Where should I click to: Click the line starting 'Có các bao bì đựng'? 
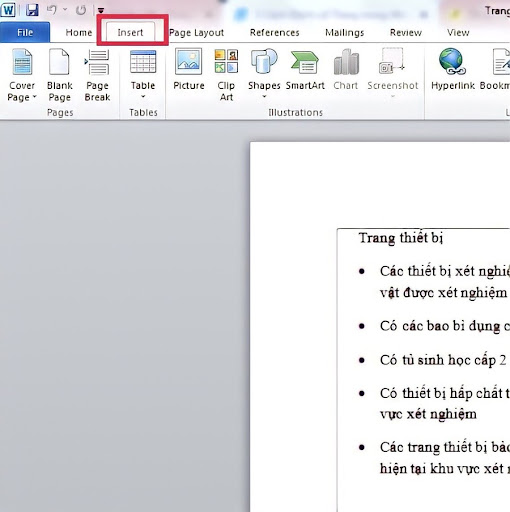(445, 326)
